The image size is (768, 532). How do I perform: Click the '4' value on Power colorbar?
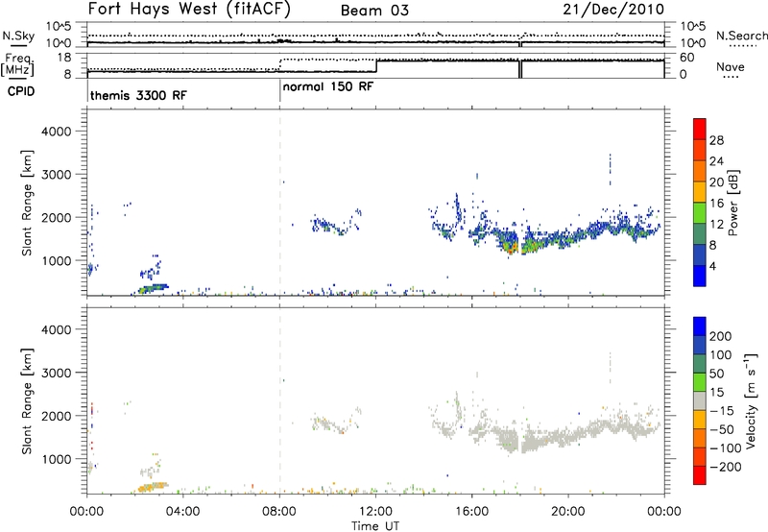713,266
